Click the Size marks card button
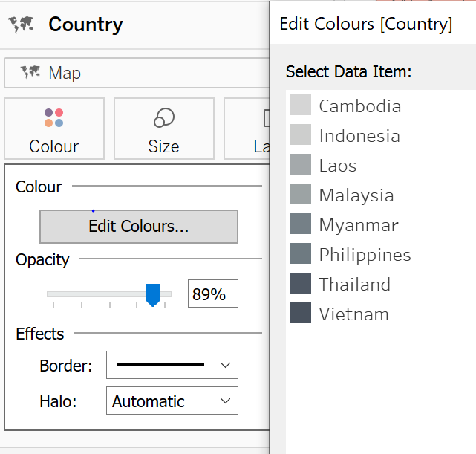 (x=163, y=129)
